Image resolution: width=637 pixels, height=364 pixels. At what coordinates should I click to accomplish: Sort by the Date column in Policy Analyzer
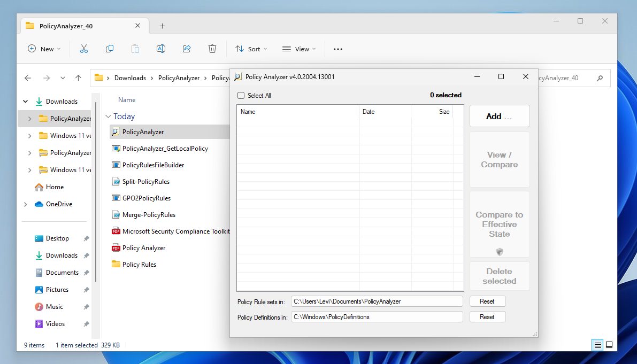tap(385, 112)
